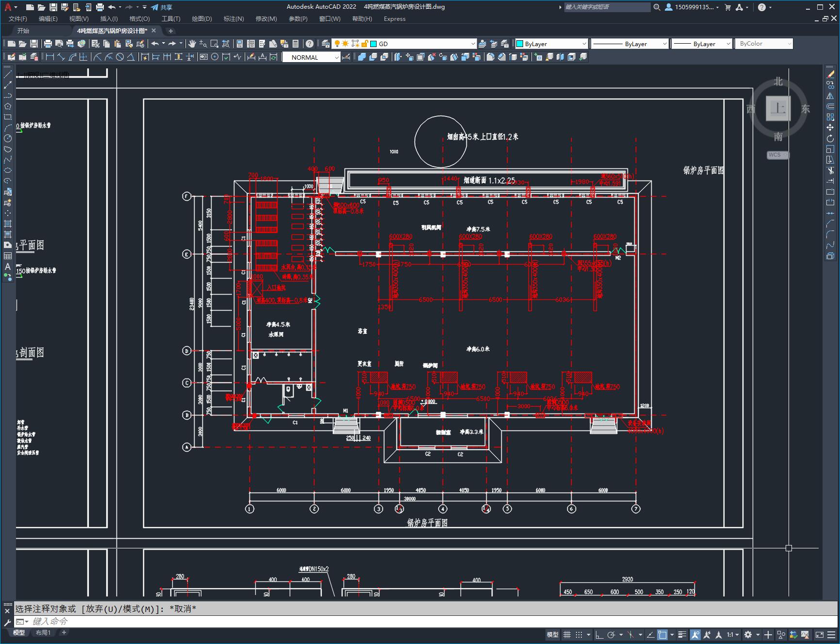840x644 pixels.
Task: Open the 1:1 annotation scale dropdown
Action: pyautogui.click(x=732, y=634)
